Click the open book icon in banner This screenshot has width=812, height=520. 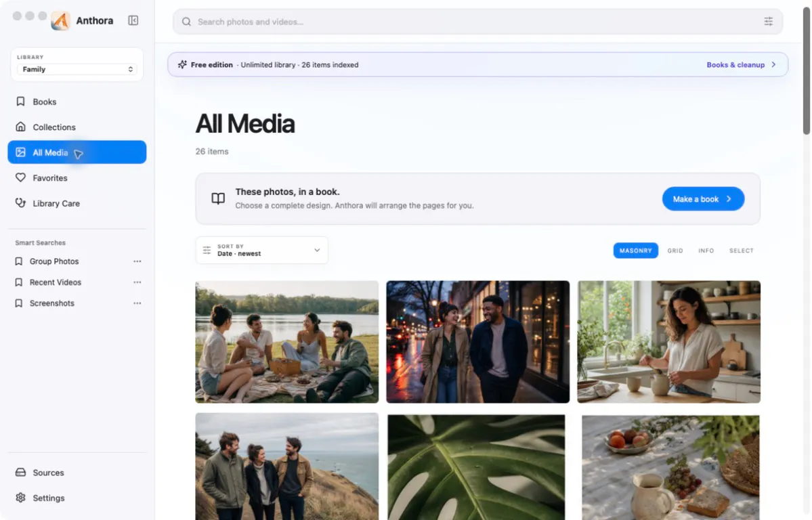(218, 198)
